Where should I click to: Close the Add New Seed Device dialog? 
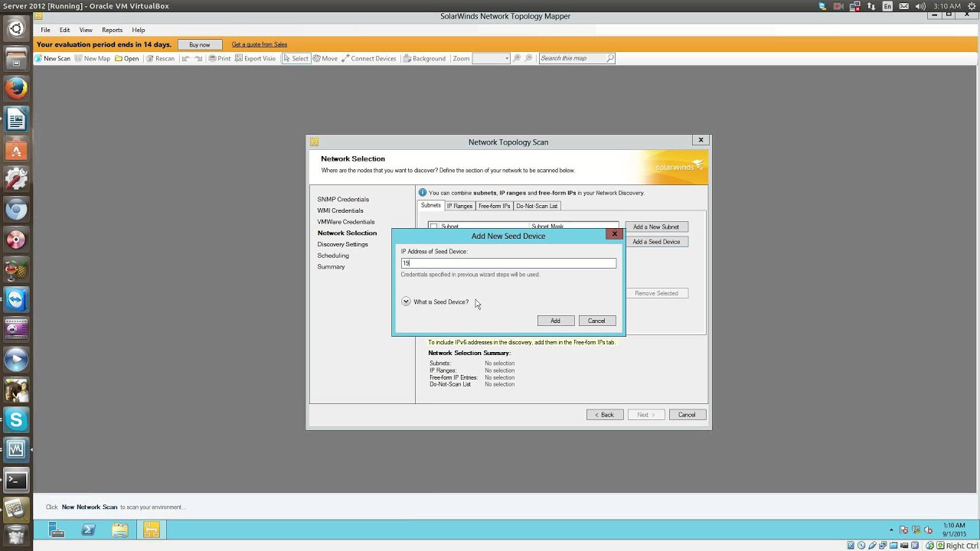(x=614, y=234)
